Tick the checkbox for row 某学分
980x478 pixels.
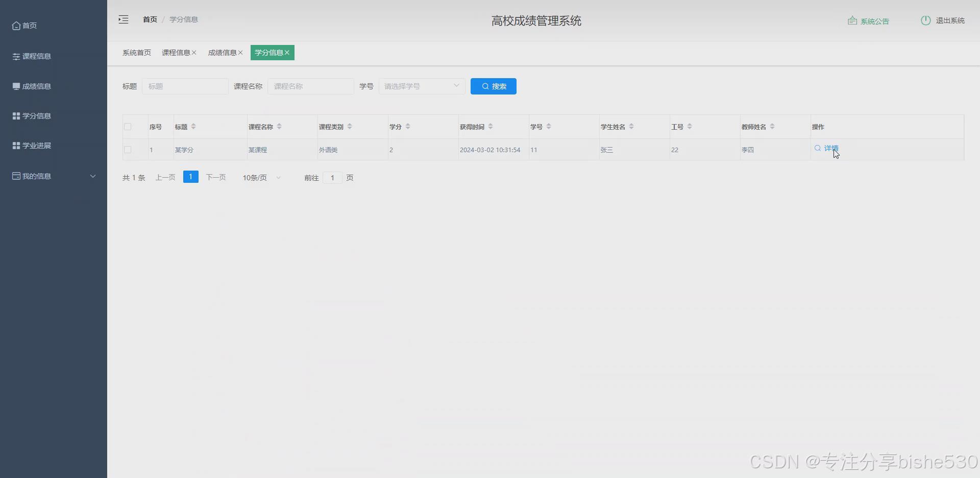coord(128,150)
